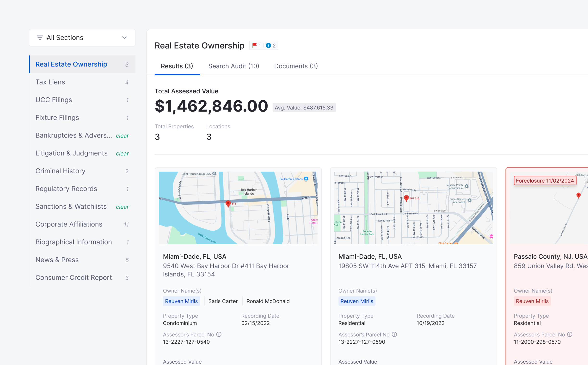Click Reuven Mirlis owner tag on Bay Harbor card
588x365 pixels.
181,301
